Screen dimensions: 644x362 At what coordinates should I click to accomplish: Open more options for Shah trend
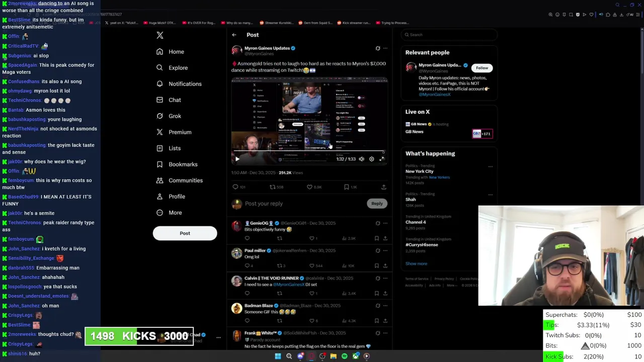coord(491,195)
